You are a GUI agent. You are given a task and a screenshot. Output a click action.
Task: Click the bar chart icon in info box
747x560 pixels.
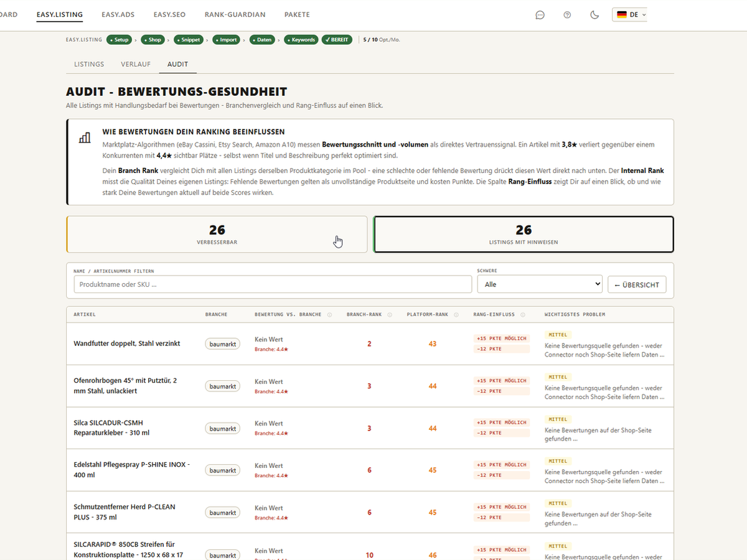[x=85, y=138]
